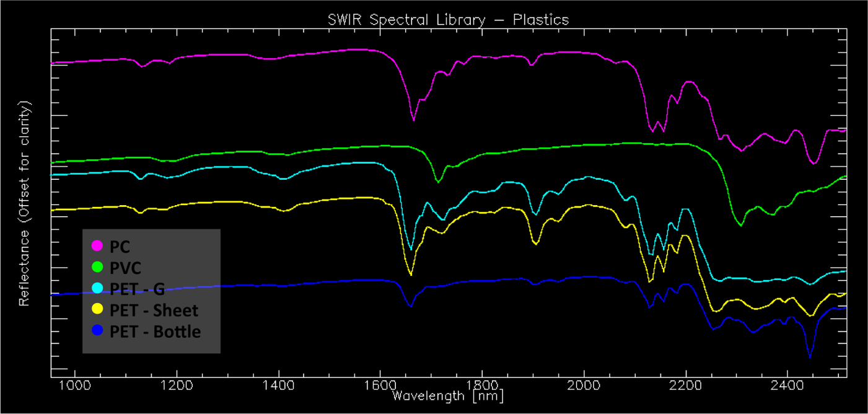868x414 pixels.
Task: Click the Wavelength [nm] axis label
Action: pyautogui.click(x=448, y=395)
